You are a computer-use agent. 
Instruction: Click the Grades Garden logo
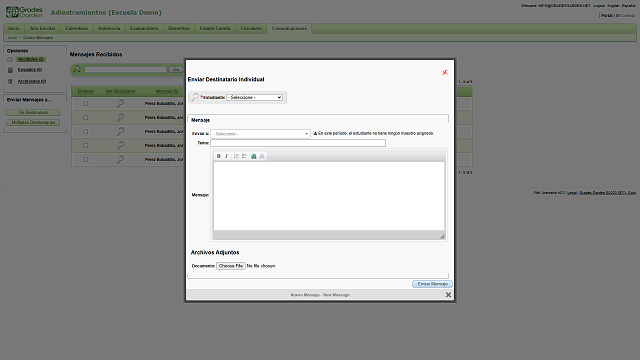pyautogui.click(x=24, y=12)
